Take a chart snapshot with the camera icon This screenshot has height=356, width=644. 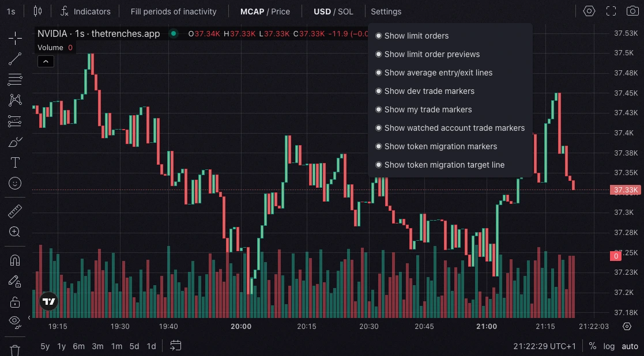coord(631,11)
